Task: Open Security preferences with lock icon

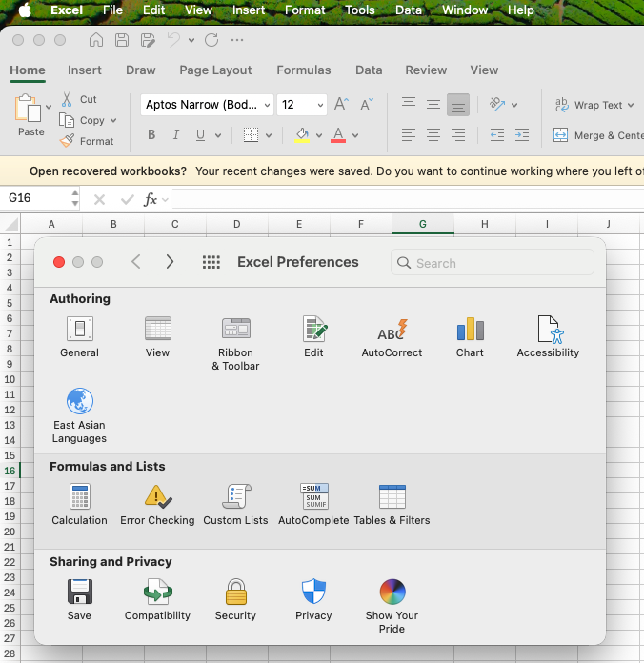Action: [x=235, y=599]
